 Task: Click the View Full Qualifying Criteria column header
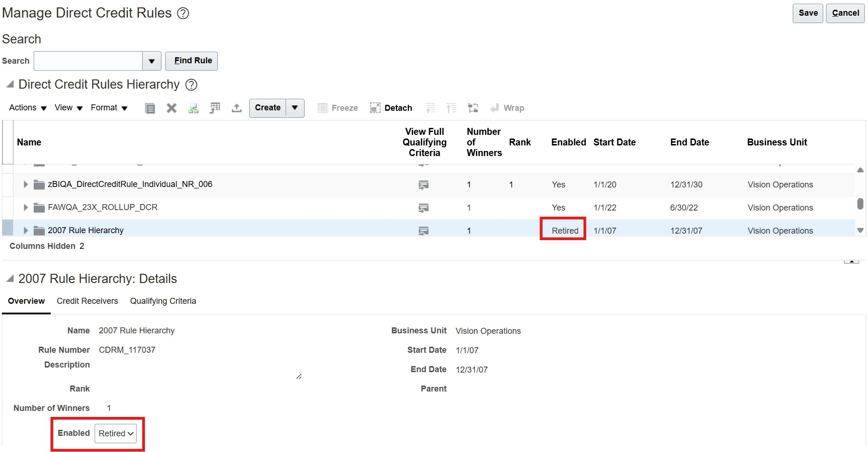(x=425, y=142)
